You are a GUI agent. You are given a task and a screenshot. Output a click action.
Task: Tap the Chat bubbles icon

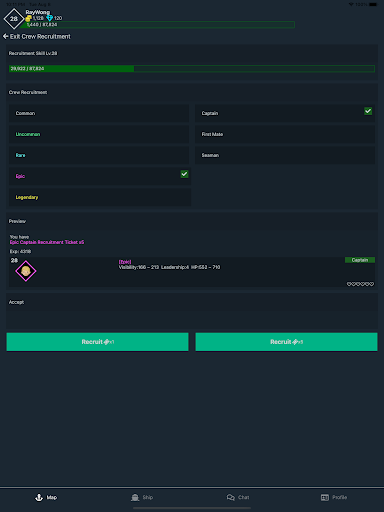coord(231,497)
